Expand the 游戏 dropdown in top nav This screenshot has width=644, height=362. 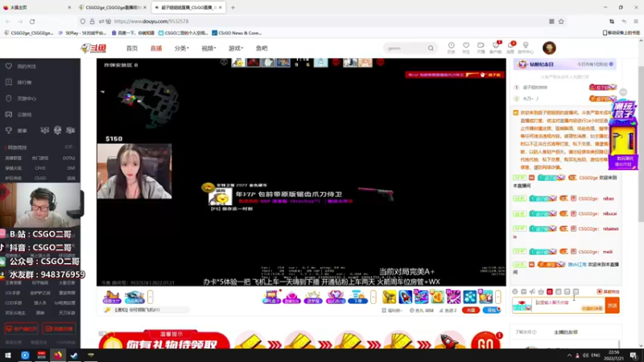tap(235, 48)
